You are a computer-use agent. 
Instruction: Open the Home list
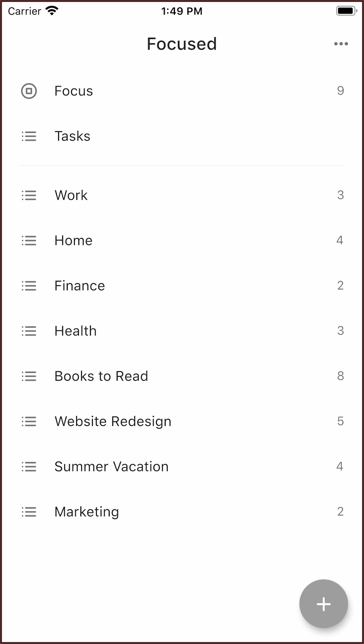coord(74,241)
